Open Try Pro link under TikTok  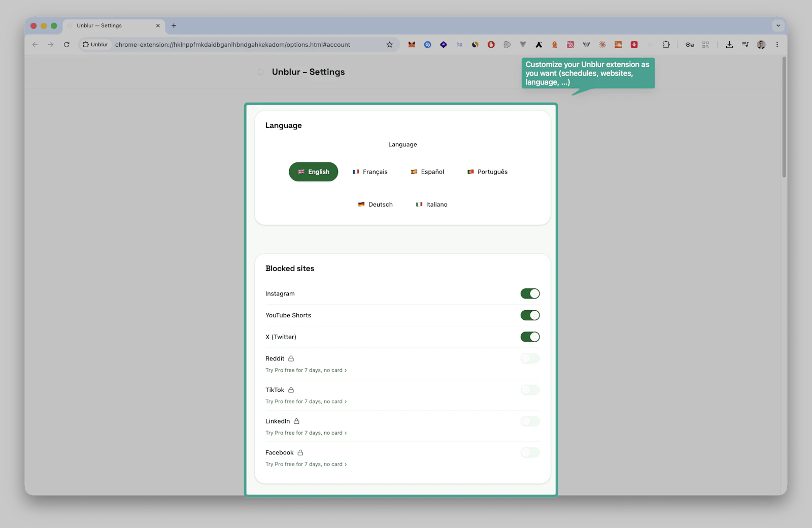tap(306, 402)
